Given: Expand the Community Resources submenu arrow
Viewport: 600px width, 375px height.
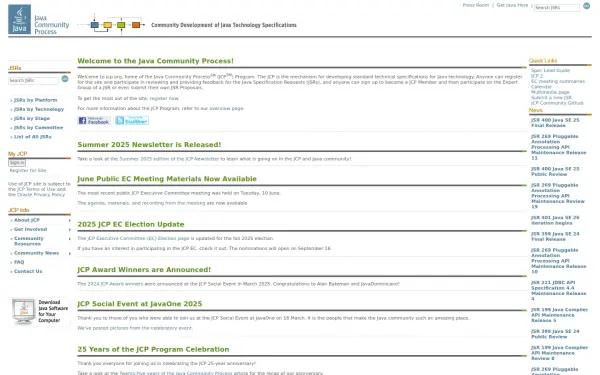Looking at the screenshot, I should pos(70,239).
